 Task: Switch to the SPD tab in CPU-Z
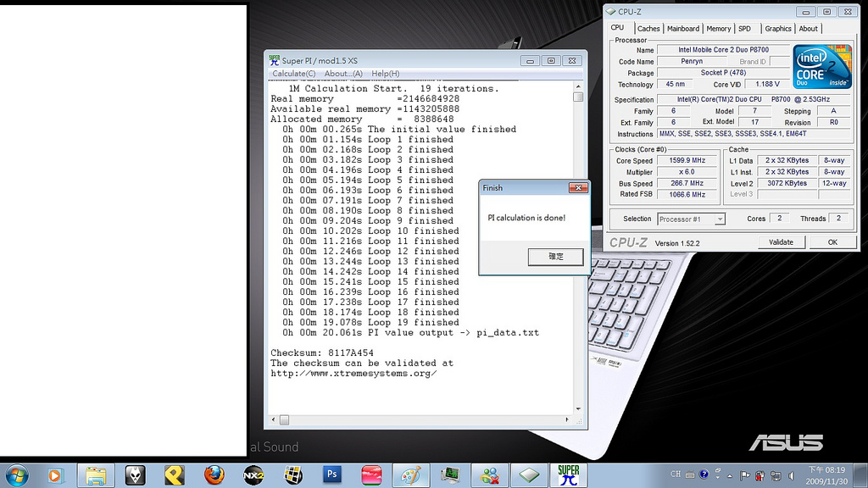(744, 29)
